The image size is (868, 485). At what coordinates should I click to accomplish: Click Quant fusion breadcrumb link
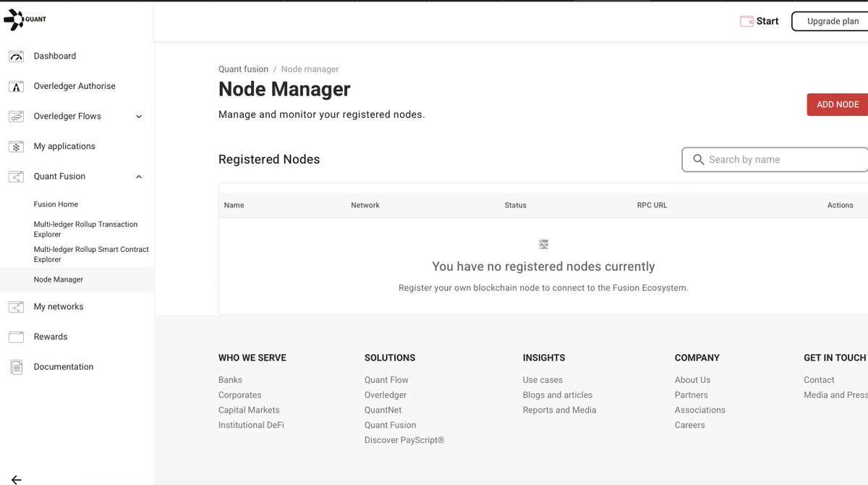click(x=243, y=69)
